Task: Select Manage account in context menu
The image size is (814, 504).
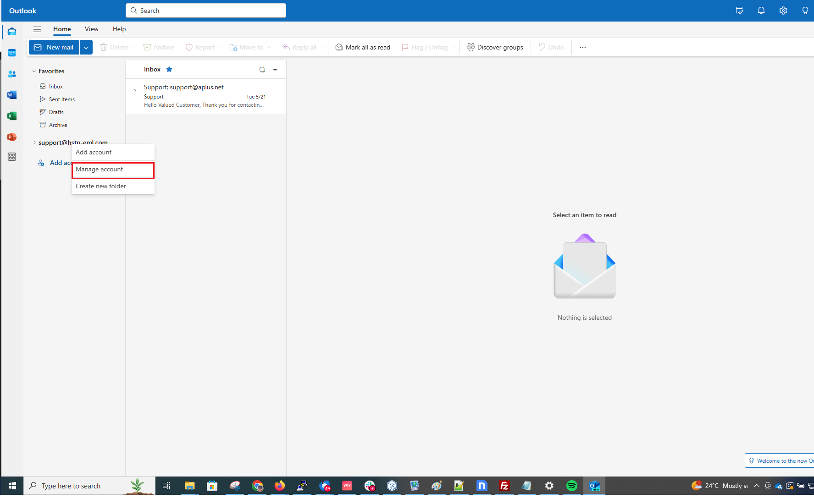Action: 113,170
